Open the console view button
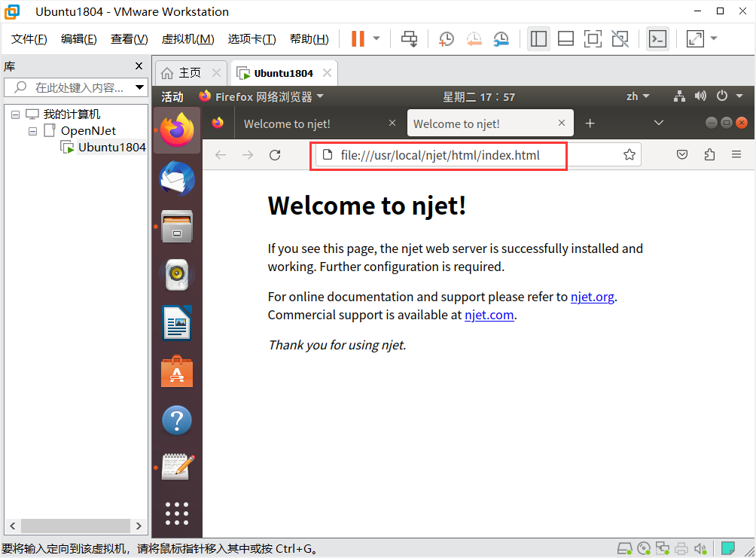Image resolution: width=756 pixels, height=558 pixels. (x=657, y=38)
